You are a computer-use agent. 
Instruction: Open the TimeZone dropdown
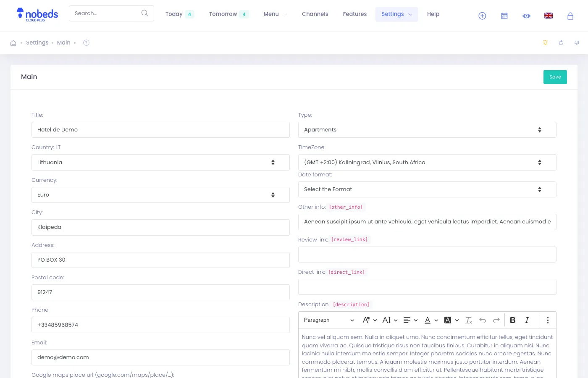click(427, 163)
